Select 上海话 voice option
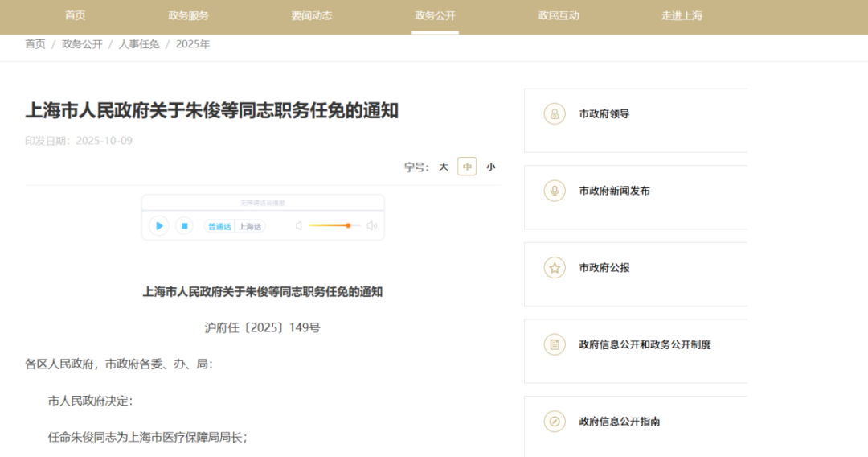 pyautogui.click(x=250, y=227)
